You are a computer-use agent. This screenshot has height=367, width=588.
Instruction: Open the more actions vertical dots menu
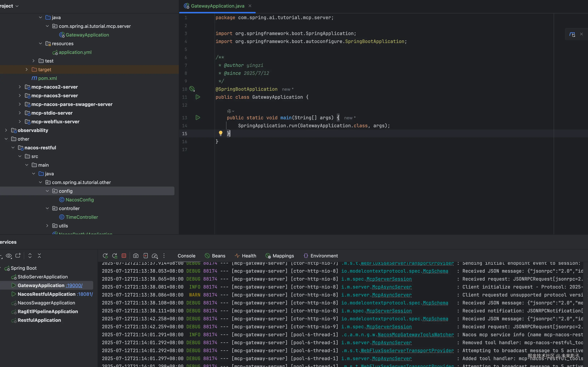point(164,256)
